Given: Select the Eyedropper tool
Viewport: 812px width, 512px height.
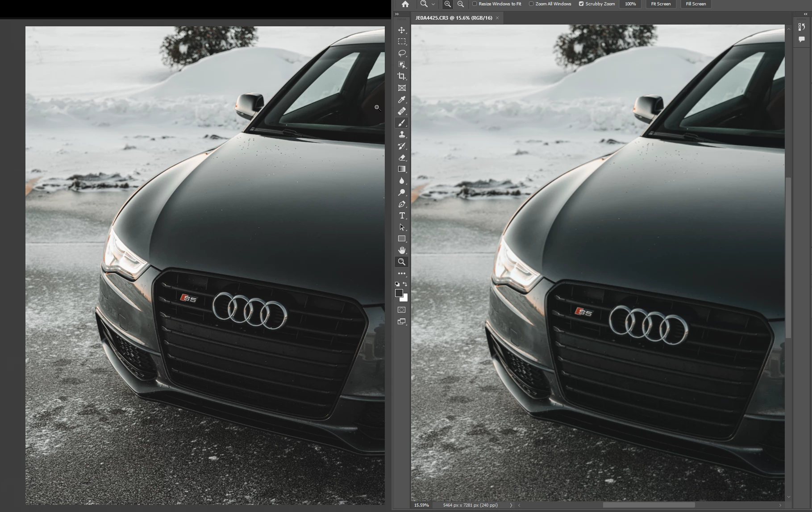Looking at the screenshot, I should [x=402, y=99].
